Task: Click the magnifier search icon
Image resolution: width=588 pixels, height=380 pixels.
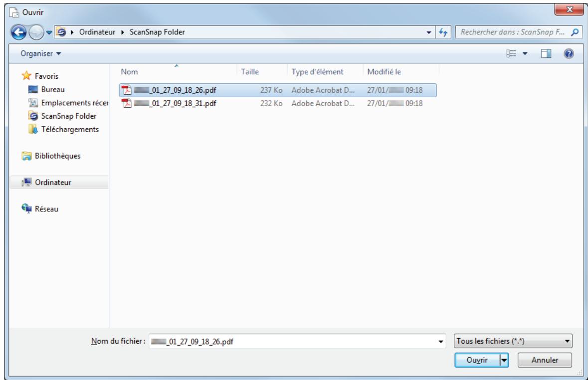Action: coord(575,32)
